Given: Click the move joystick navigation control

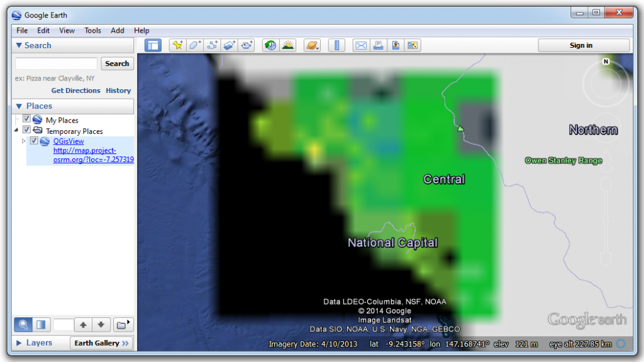Looking at the screenshot, I should pyautogui.click(x=606, y=128).
